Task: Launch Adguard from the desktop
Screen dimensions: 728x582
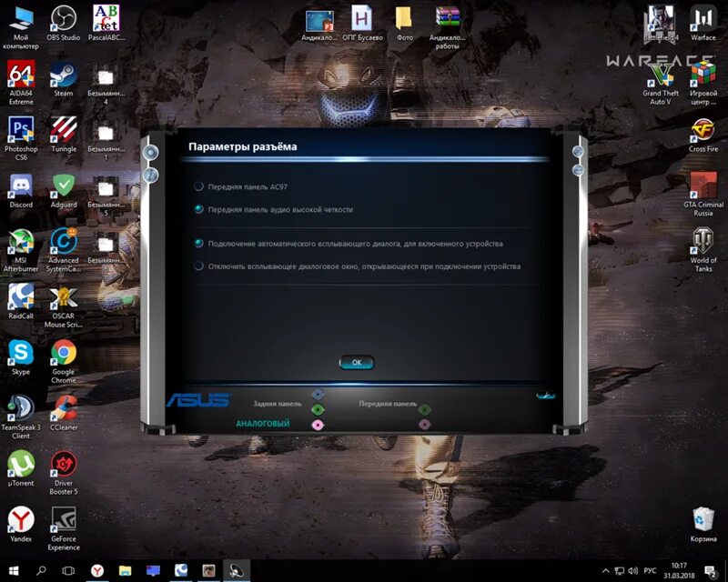Action: coord(64,191)
